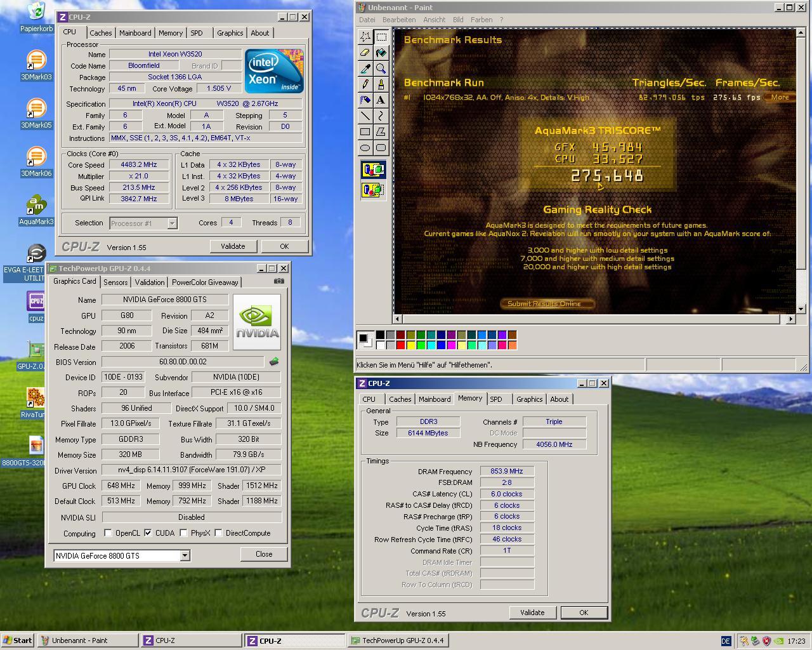
Task: Pick the white color in Paint palette
Action: (380, 345)
